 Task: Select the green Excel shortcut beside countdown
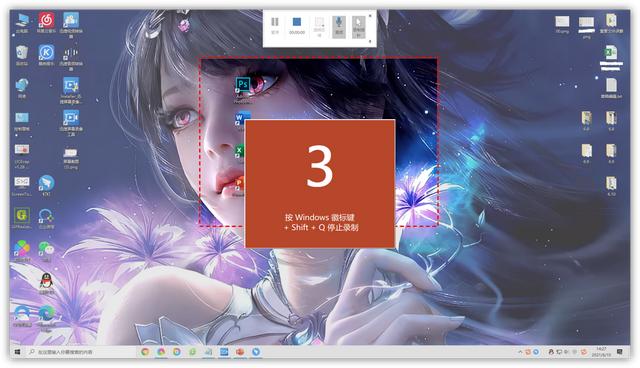point(239,152)
